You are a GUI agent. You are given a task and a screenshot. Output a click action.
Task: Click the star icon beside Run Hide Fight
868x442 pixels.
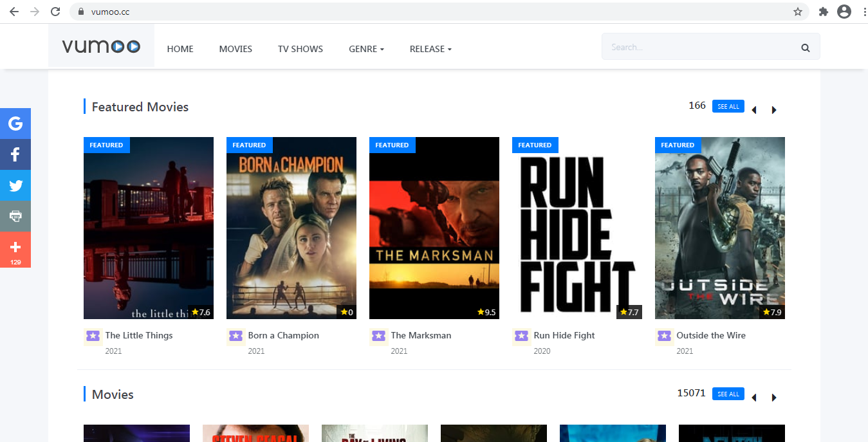(x=522, y=336)
